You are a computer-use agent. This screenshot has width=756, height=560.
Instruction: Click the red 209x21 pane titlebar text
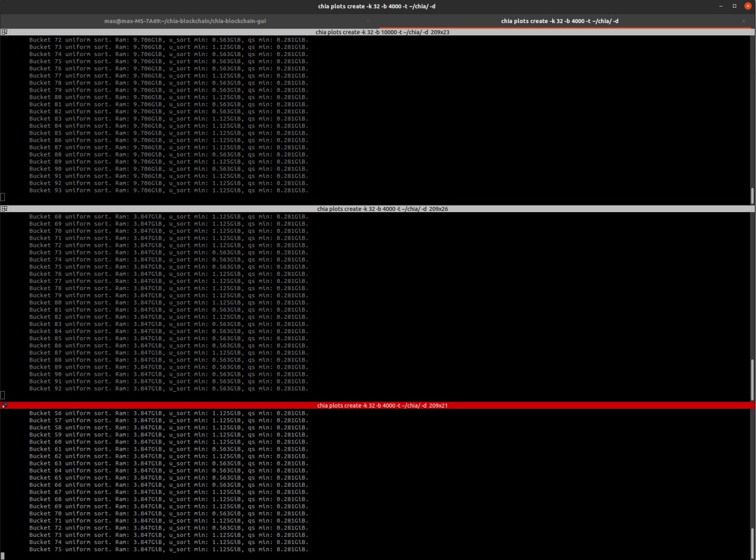(x=382, y=405)
